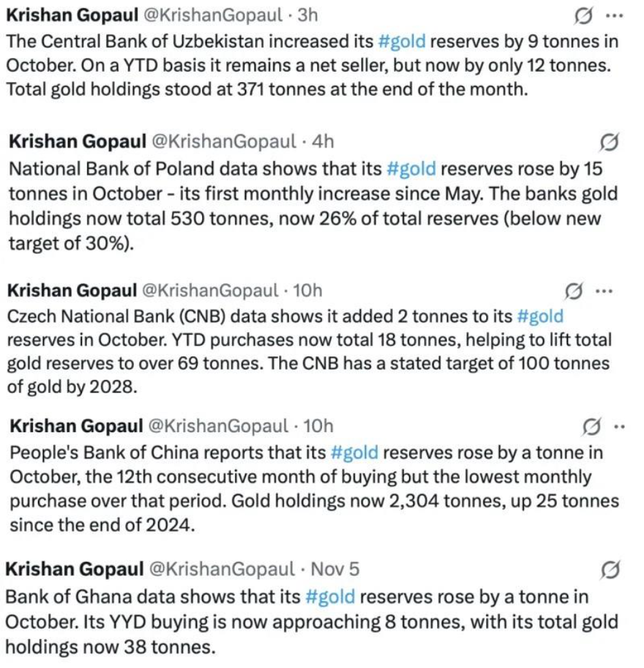Select #gold hashtag in the Bank of Ghana tweet

(329, 596)
